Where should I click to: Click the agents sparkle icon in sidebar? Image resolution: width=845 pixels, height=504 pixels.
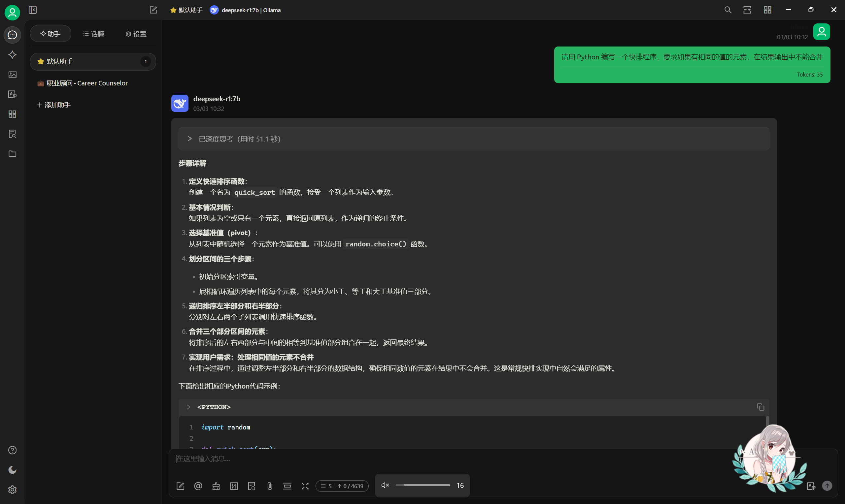pyautogui.click(x=12, y=55)
